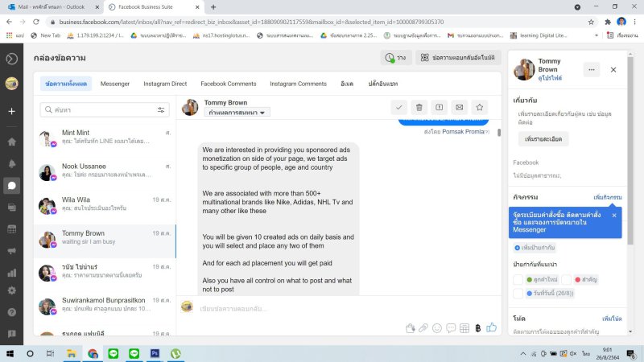Open the appointment grid icon in composer
Viewport: 644px width, 362px height.
pyautogui.click(x=464, y=328)
